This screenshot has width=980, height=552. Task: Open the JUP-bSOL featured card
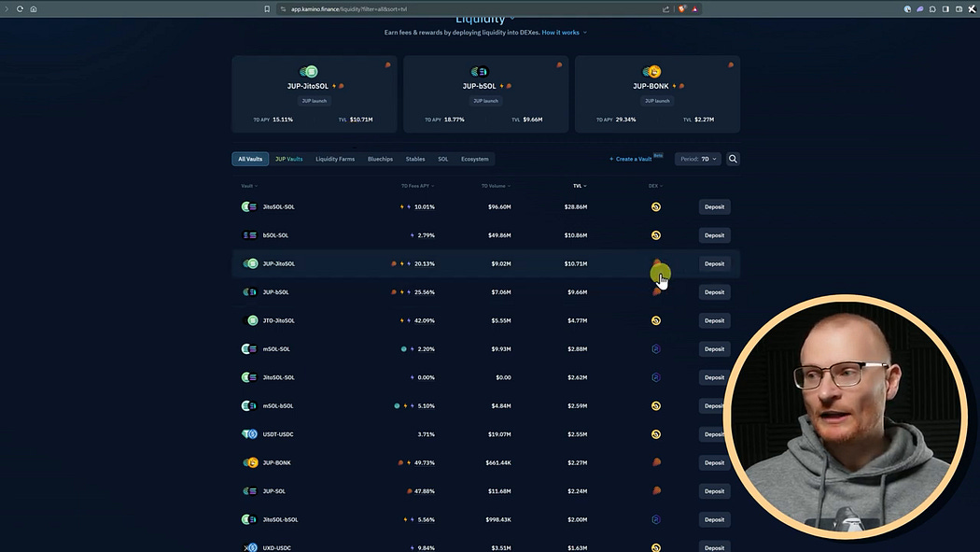[x=485, y=93]
